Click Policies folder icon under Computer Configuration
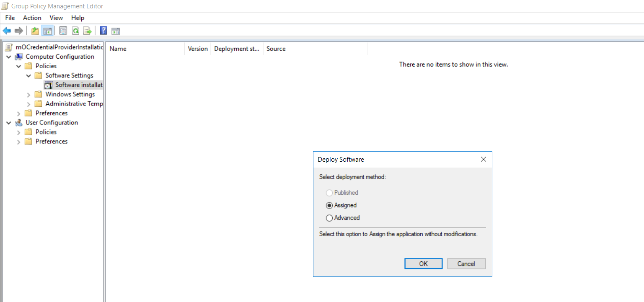The width and height of the screenshot is (644, 302). coord(28,66)
